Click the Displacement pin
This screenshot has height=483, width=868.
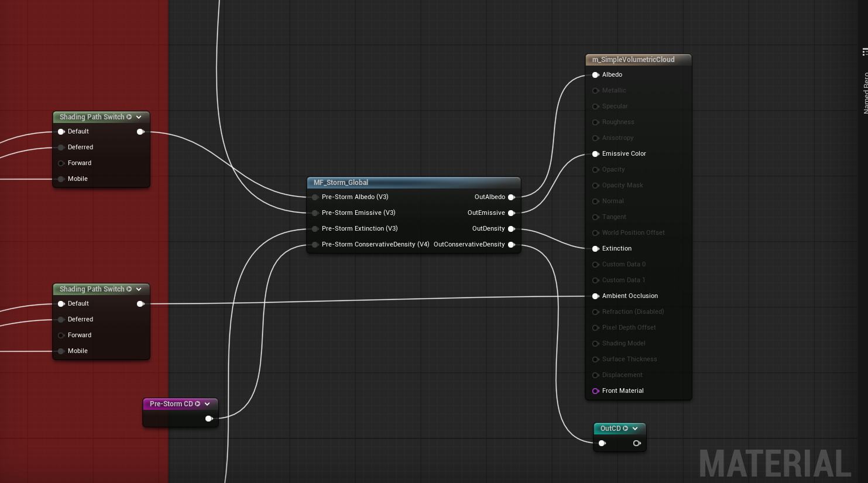point(595,375)
